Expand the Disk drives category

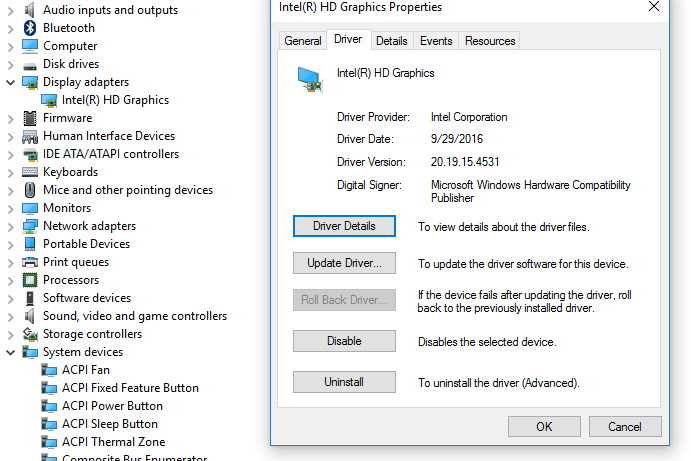click(x=11, y=65)
